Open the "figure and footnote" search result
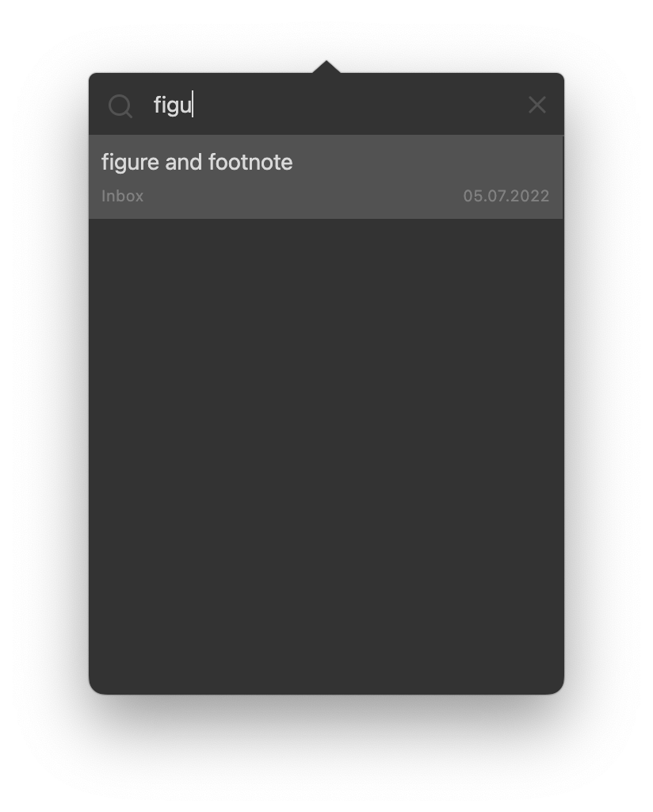The height and width of the screenshot is (812, 653). coord(326,177)
